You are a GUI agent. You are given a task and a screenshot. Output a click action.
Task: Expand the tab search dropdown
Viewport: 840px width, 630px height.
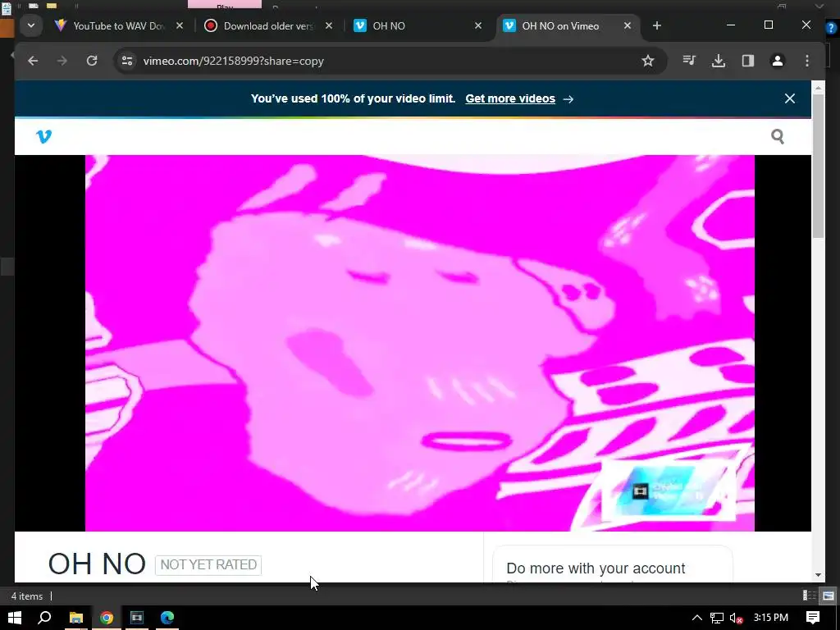(x=31, y=25)
